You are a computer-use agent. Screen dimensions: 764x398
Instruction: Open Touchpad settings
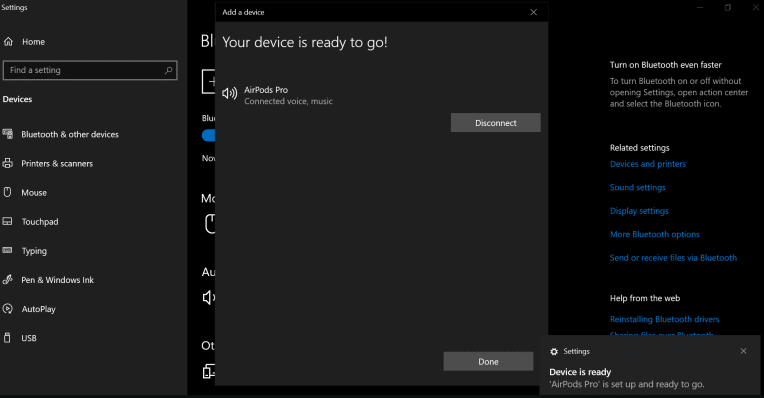pos(40,222)
